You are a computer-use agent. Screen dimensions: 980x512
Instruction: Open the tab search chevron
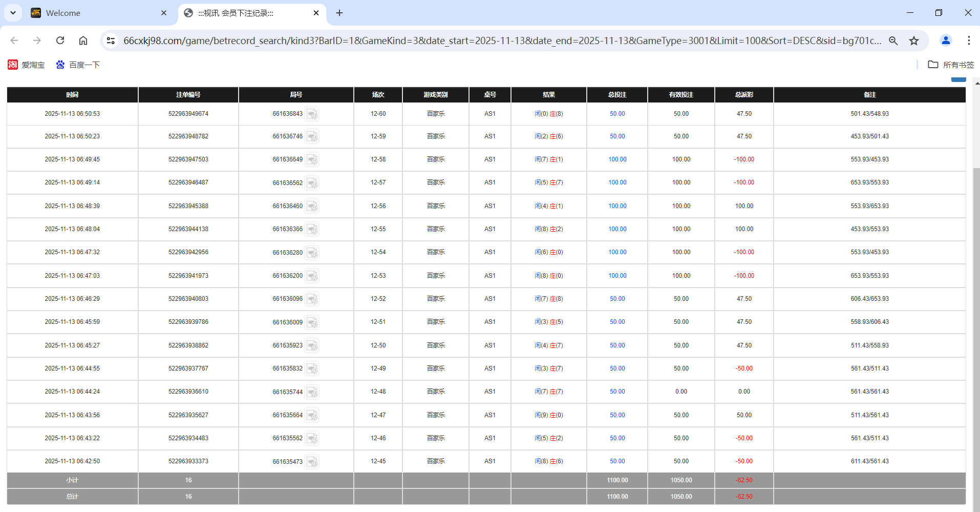point(13,13)
